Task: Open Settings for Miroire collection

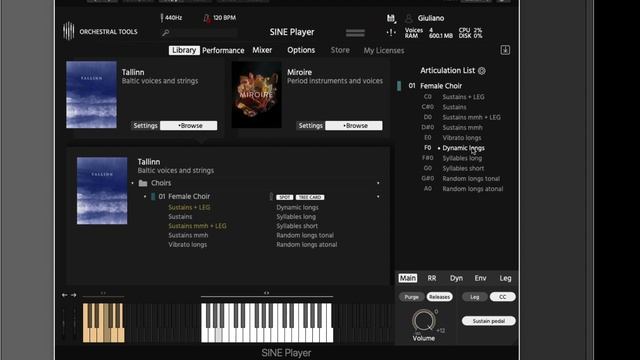Action: pyautogui.click(x=311, y=125)
